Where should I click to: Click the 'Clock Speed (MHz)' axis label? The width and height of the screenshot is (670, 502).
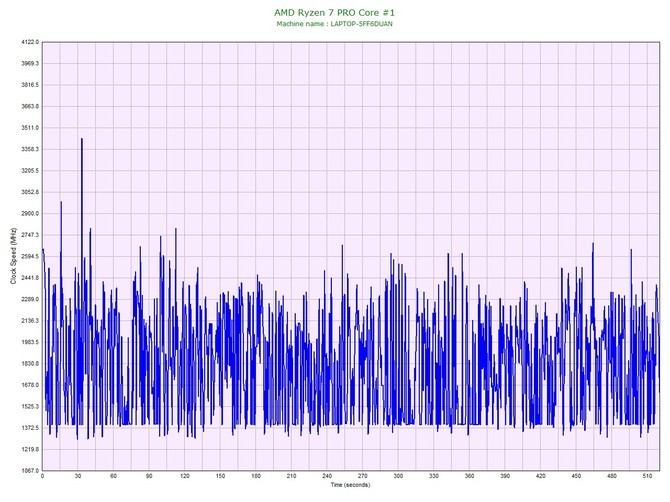[13, 256]
